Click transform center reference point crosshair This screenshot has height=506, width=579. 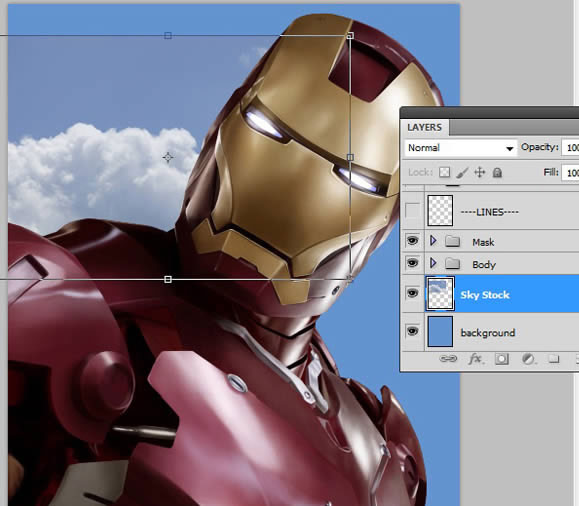click(x=168, y=158)
